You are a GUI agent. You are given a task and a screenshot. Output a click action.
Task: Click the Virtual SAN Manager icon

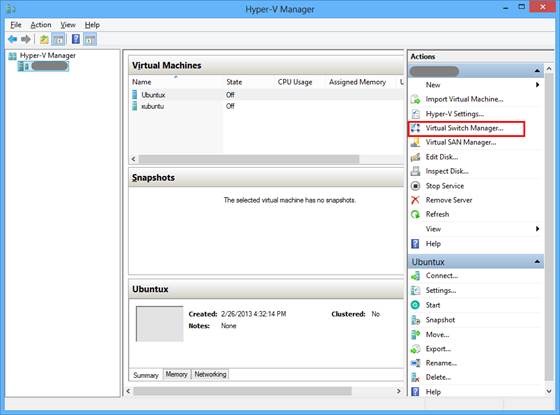(x=415, y=142)
